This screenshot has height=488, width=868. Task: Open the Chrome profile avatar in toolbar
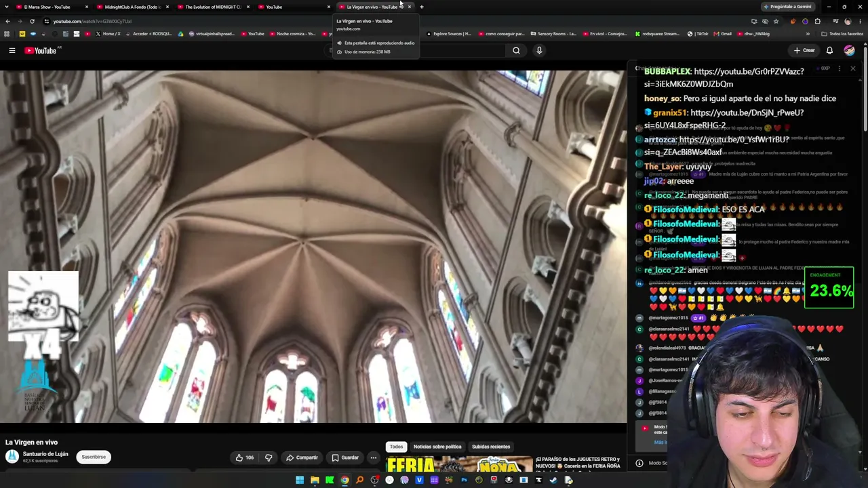[848, 21]
